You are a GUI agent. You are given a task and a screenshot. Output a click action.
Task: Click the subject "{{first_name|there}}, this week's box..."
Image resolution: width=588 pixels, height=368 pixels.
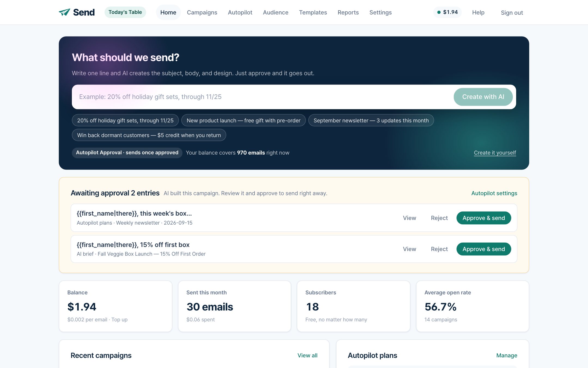click(134, 213)
